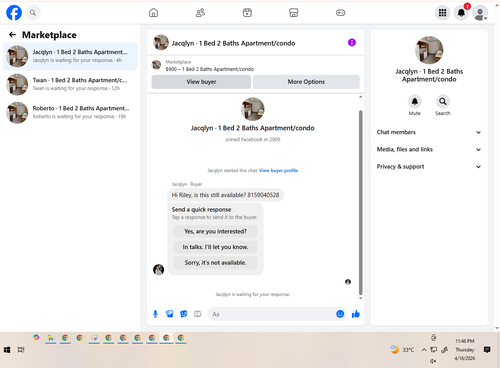Send quick response "Sorry, it's not available."
500x368 pixels.
[x=215, y=263]
